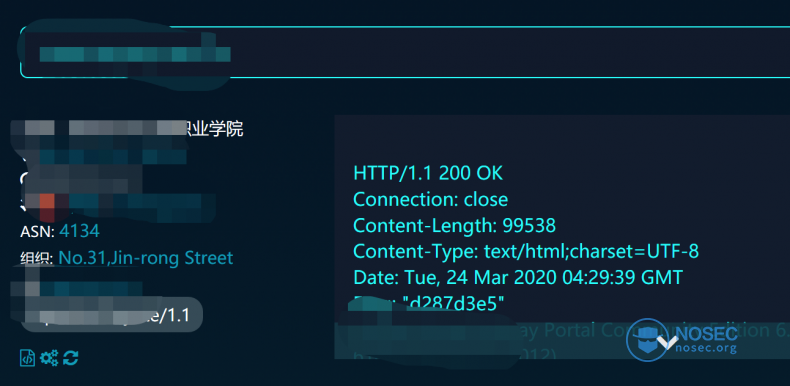The image size is (790, 386).
Task: Select the d287d3e5 Etag value
Action: click(453, 303)
